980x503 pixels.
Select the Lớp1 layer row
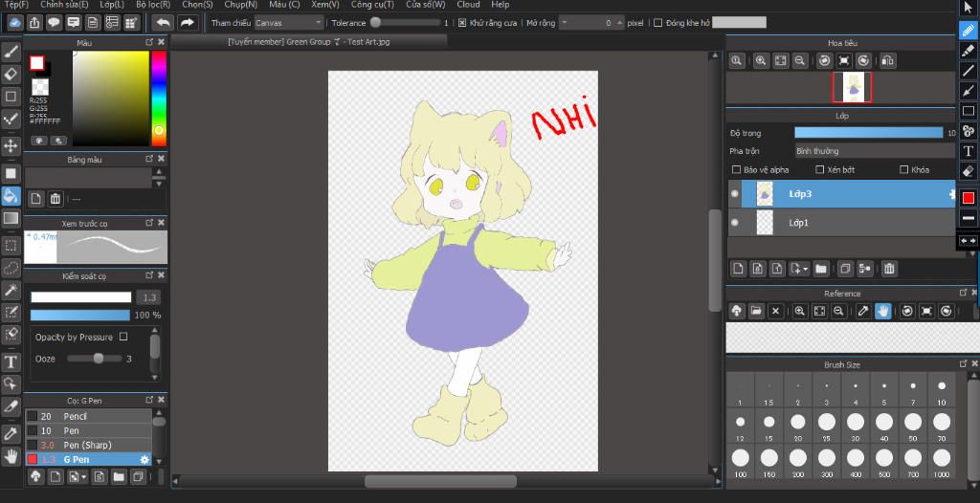(842, 222)
